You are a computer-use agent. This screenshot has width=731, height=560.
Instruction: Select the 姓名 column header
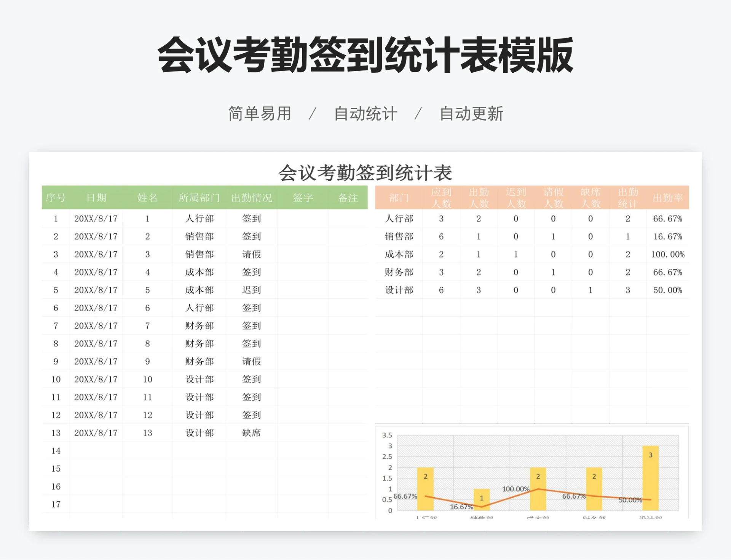point(148,198)
